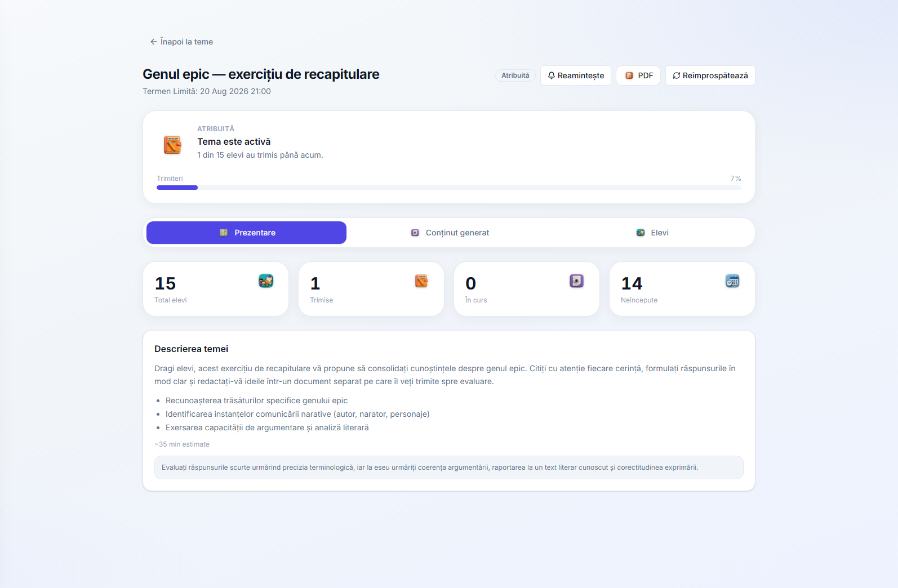
Task: Switch to Conținut generat tab
Action: [449, 233]
